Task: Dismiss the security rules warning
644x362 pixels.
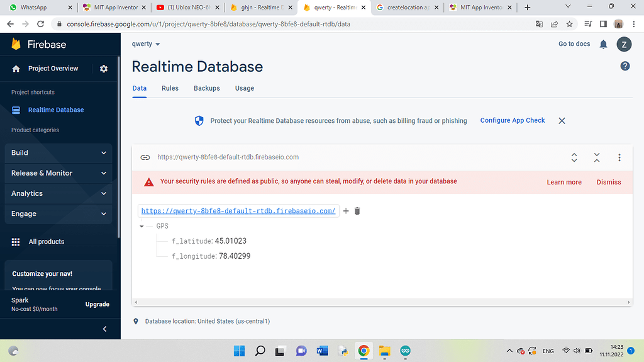Action: click(x=608, y=182)
